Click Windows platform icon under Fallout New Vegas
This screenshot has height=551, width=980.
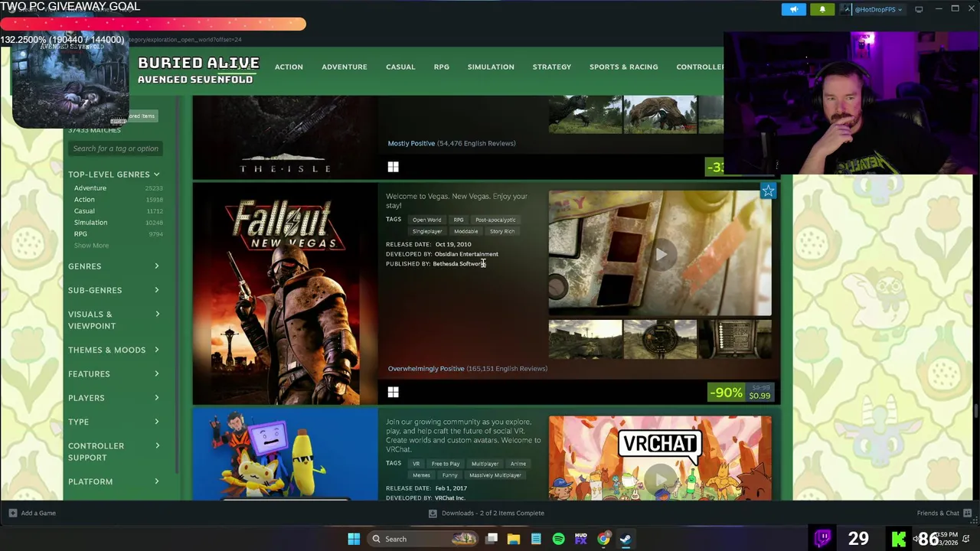393,392
